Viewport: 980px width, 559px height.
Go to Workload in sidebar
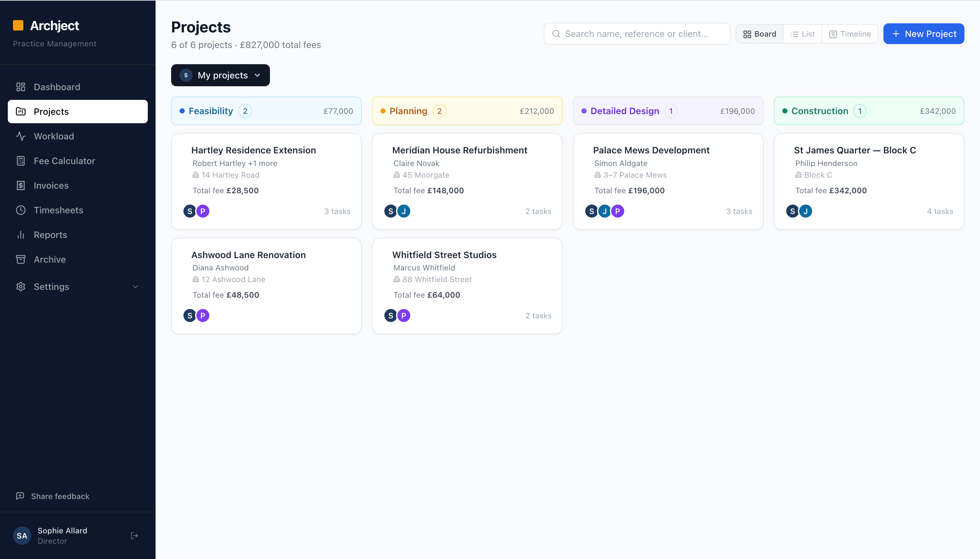(x=77, y=136)
